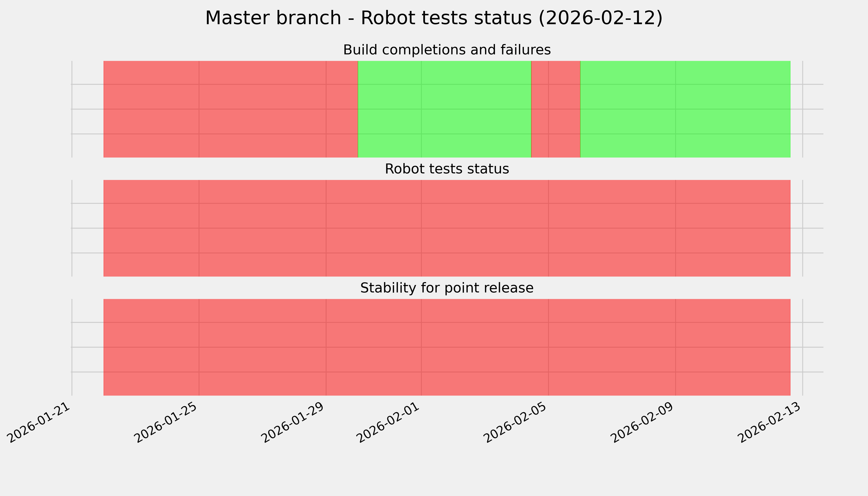This screenshot has height=496, width=868.
Task: Click the 'Build completions and failures' subplot title
Action: (x=447, y=50)
